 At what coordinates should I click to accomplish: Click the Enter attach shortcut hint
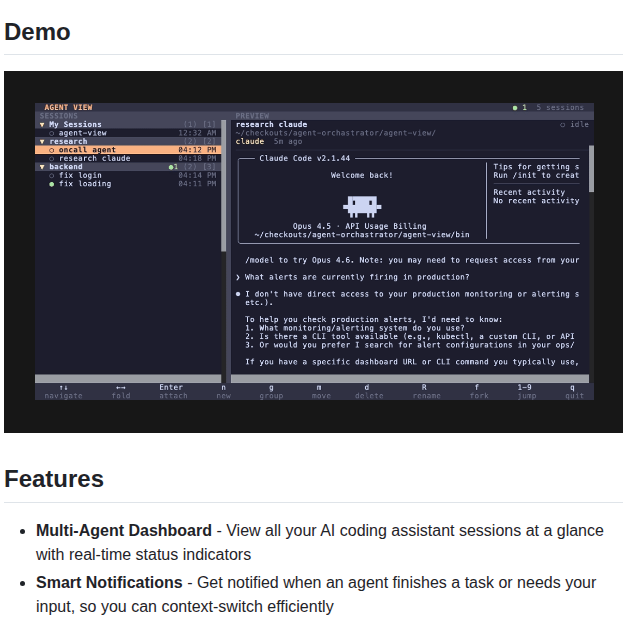173,391
